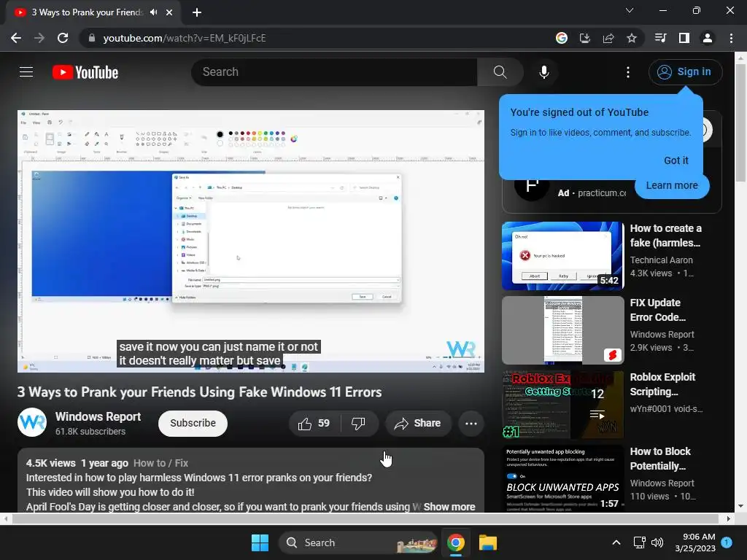The height and width of the screenshot is (560, 747).
Task: Open 'Roblox Exploit Scripting...' title
Action: tap(662, 384)
